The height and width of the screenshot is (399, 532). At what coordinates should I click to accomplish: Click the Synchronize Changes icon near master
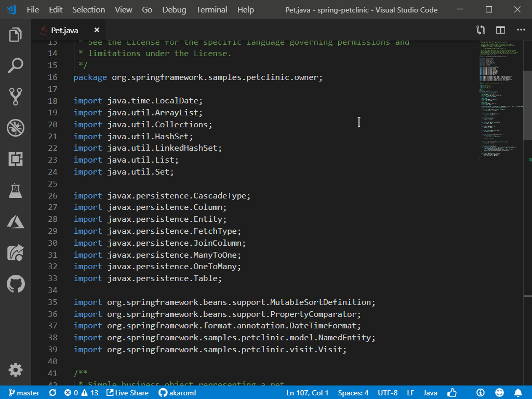point(52,393)
